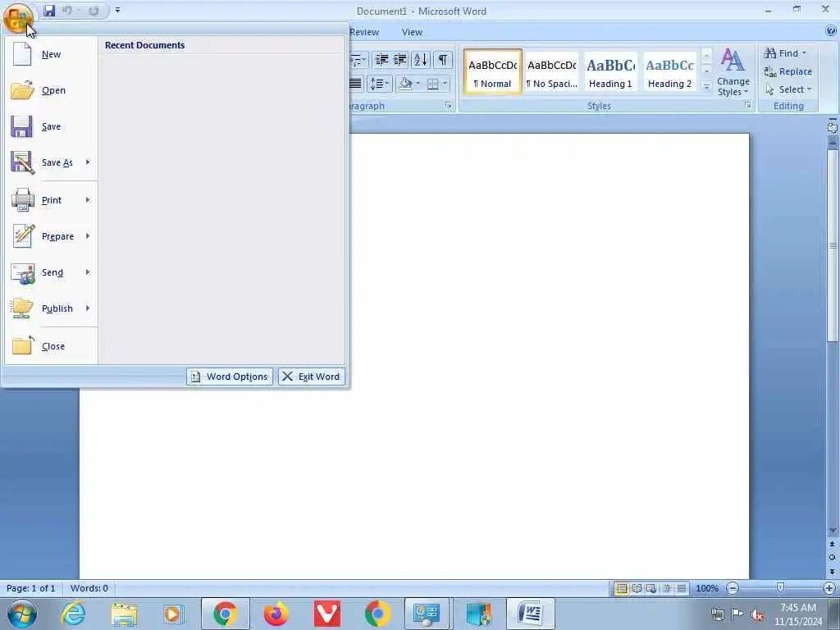
Task: Choose New in the Office menu
Action: (x=52, y=54)
